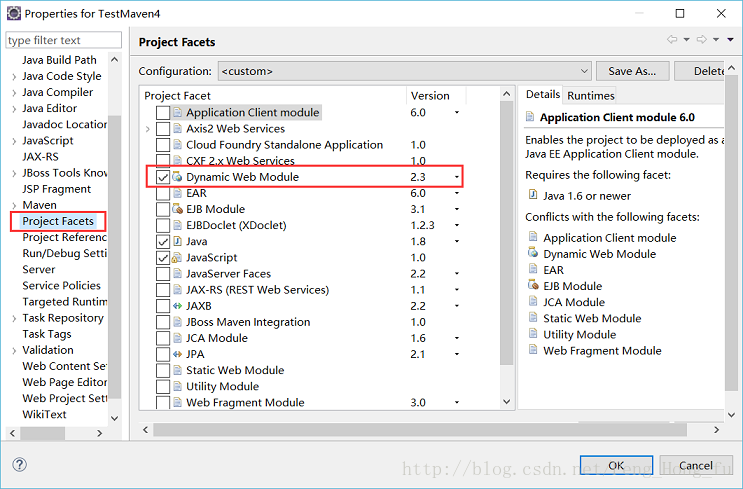Check the JavaServer Faces checkbox
Image resolution: width=743 pixels, height=489 pixels.
tap(163, 274)
